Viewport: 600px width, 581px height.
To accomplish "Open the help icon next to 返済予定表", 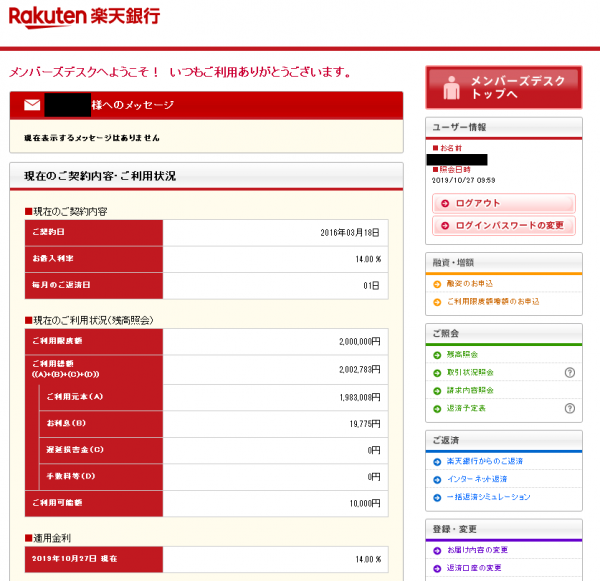I will tap(570, 408).
